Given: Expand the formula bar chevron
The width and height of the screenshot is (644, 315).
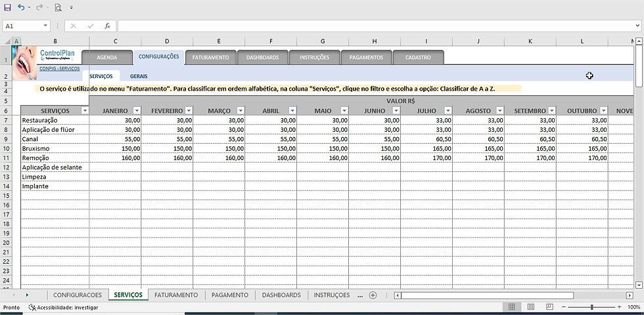Looking at the screenshot, I should [637, 26].
